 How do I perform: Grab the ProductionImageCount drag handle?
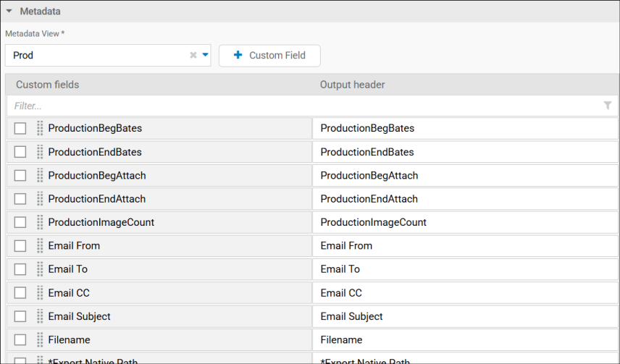click(40, 222)
